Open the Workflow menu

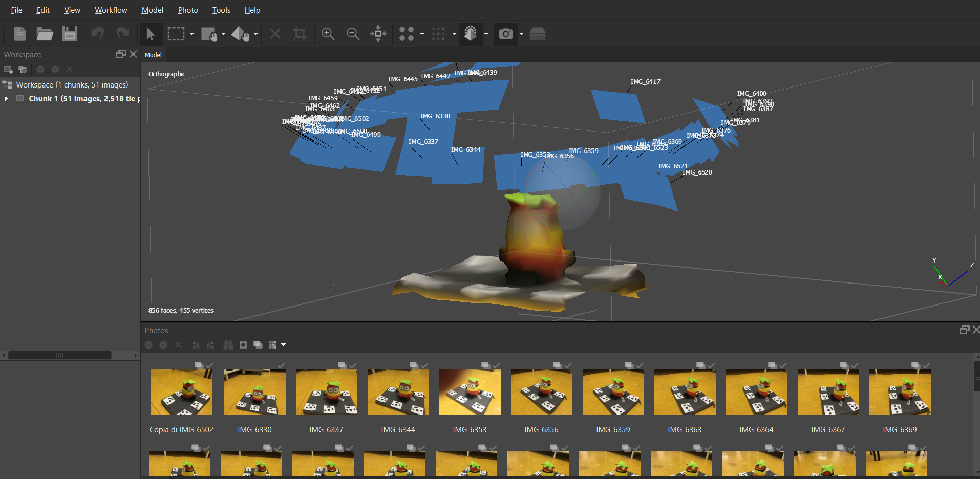111,10
